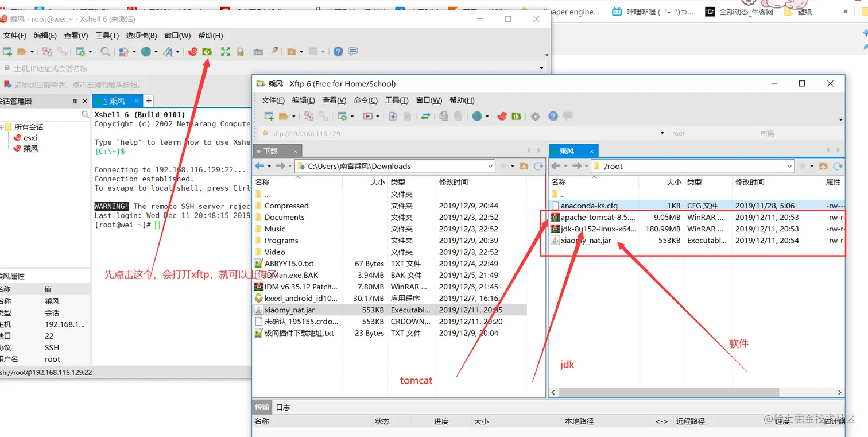The image size is (868, 437).
Task: Click Xftp 密码 password field
Action: [800, 133]
